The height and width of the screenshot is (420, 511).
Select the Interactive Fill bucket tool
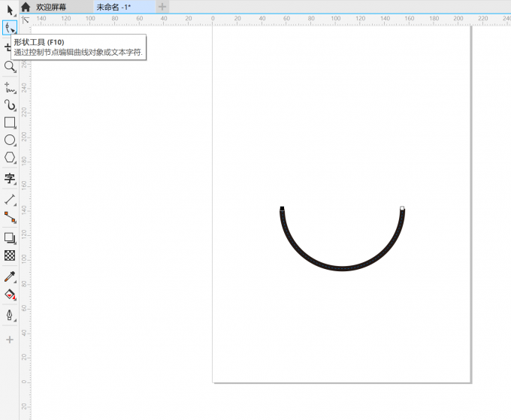coord(10,295)
